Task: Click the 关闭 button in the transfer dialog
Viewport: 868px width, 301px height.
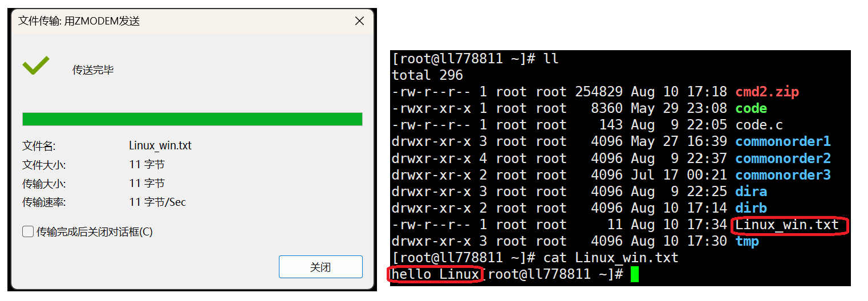Action: click(321, 267)
